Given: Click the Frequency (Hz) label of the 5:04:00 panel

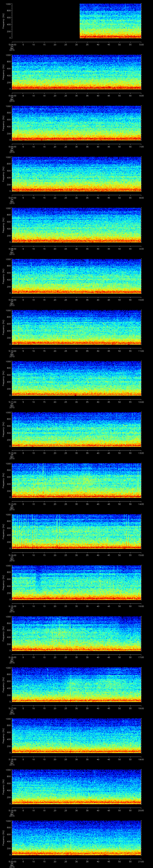Looking at the screenshot, I should point(3,21).
